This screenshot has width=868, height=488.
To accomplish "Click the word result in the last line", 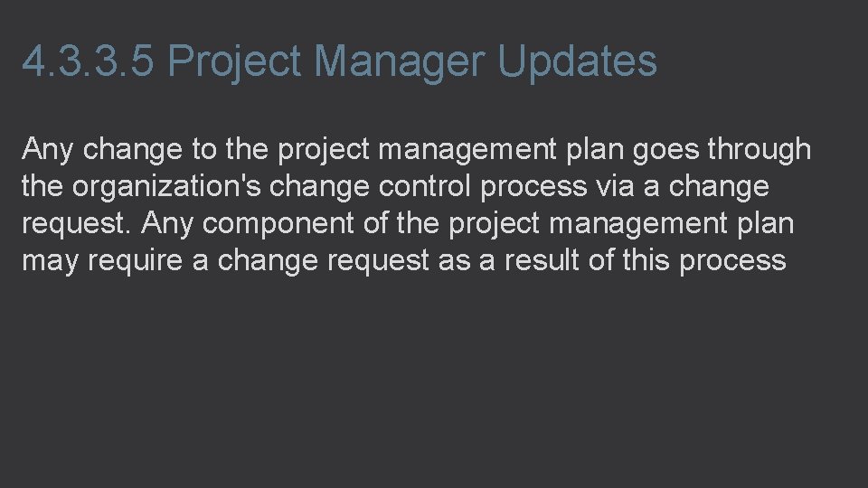I will (x=542, y=259).
